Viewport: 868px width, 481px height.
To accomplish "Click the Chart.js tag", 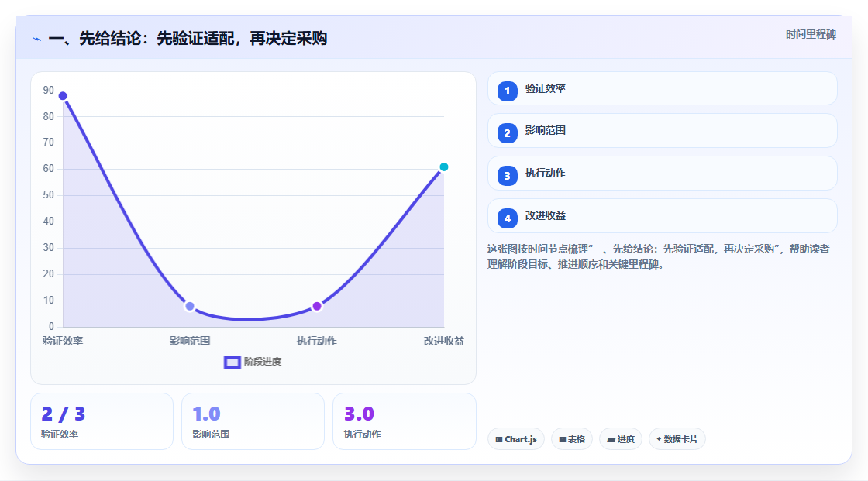I will click(x=516, y=439).
